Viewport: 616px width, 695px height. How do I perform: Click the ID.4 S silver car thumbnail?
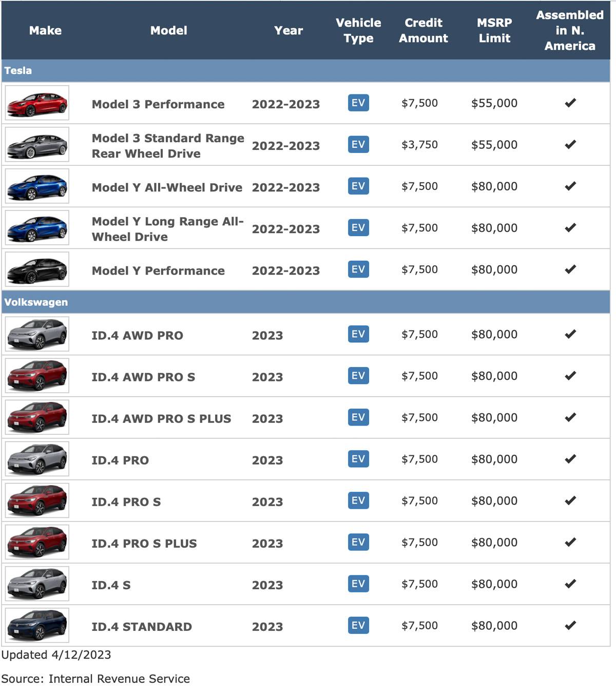(37, 584)
